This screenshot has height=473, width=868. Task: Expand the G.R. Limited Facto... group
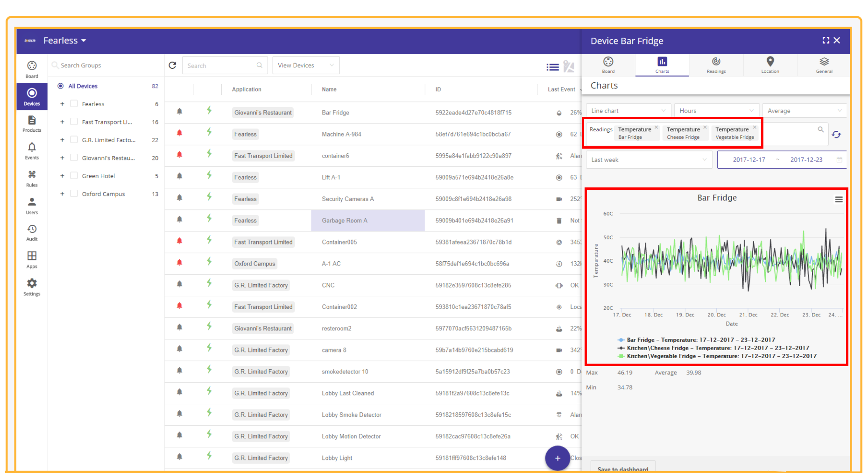(x=62, y=140)
